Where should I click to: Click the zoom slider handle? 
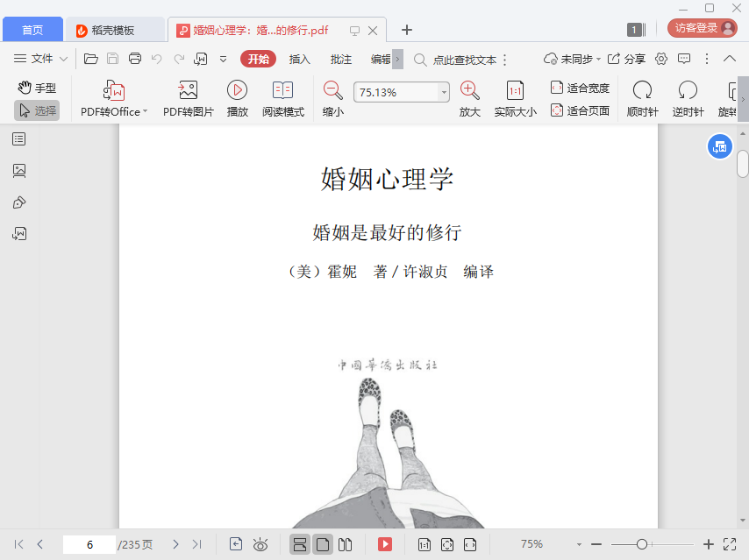pos(642,544)
